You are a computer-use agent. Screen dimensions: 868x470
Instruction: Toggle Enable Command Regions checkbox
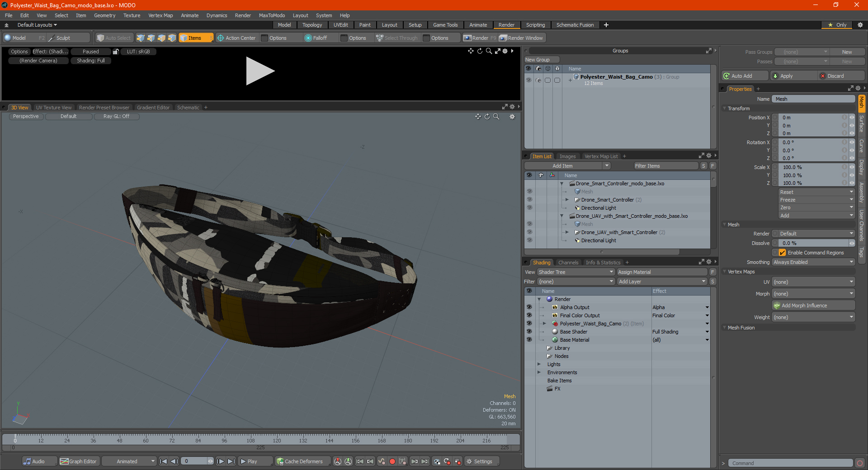point(782,253)
